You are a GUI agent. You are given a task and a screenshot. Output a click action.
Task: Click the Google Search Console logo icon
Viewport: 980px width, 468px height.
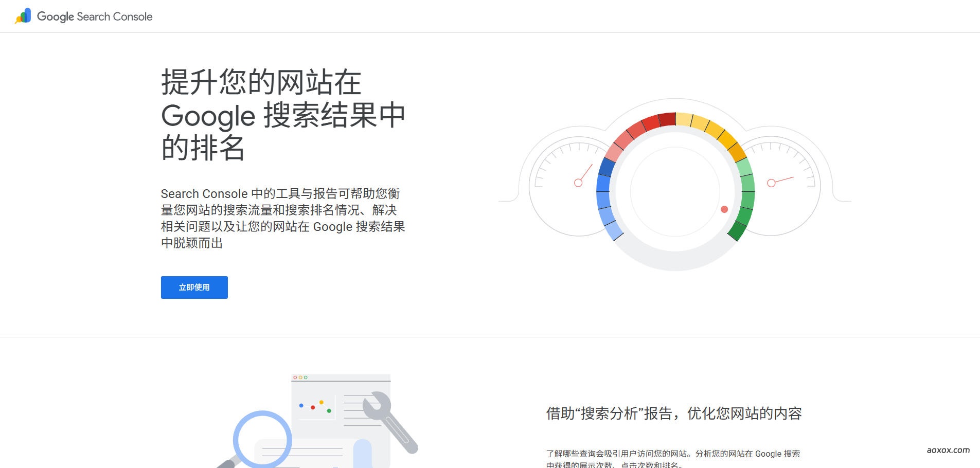(x=23, y=16)
